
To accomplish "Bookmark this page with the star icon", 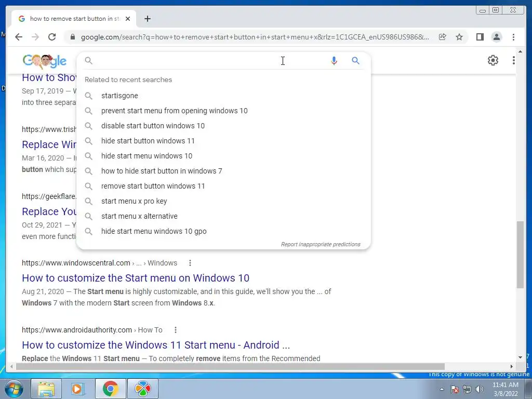I will click(459, 37).
